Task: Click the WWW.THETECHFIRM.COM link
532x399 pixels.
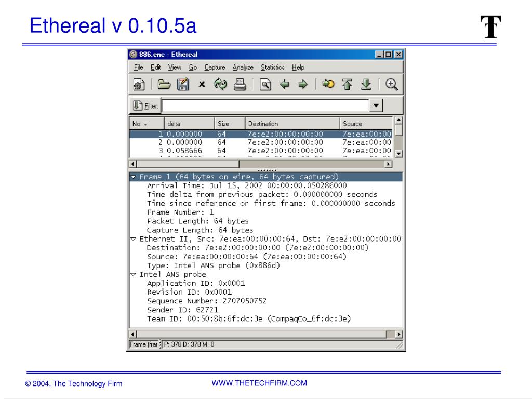Action: point(259,383)
